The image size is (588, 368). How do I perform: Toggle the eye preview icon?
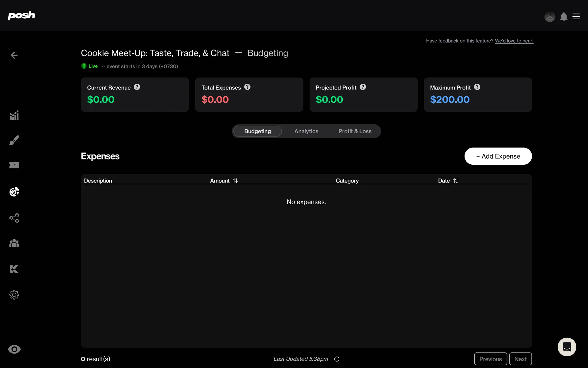point(14,349)
